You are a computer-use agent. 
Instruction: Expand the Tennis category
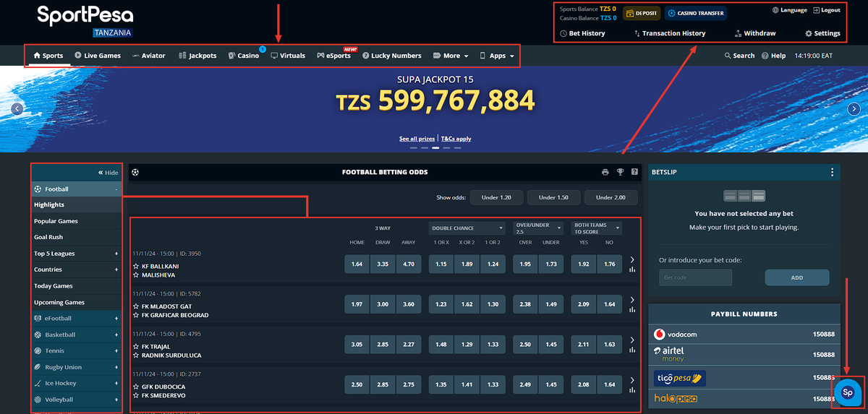[x=76, y=351]
